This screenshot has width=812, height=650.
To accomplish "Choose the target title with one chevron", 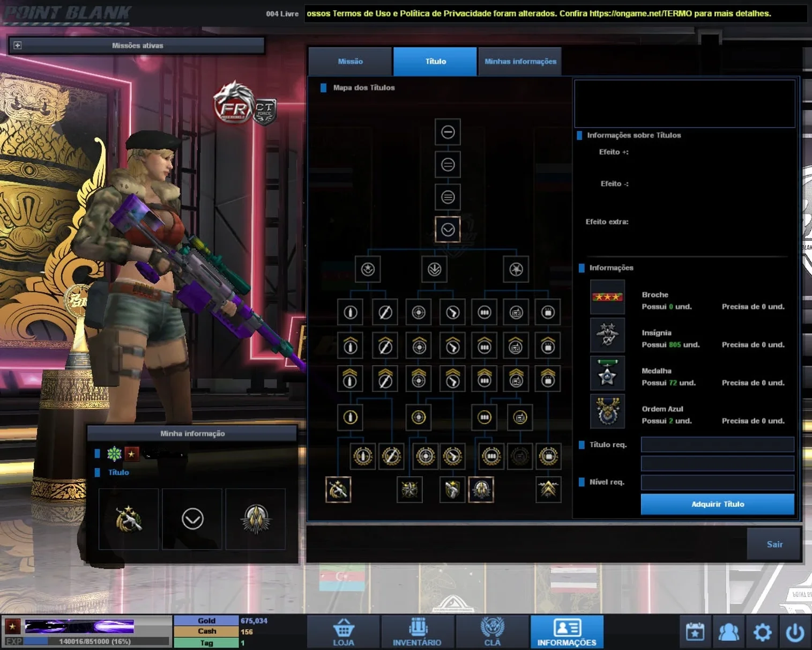I will [x=419, y=346].
